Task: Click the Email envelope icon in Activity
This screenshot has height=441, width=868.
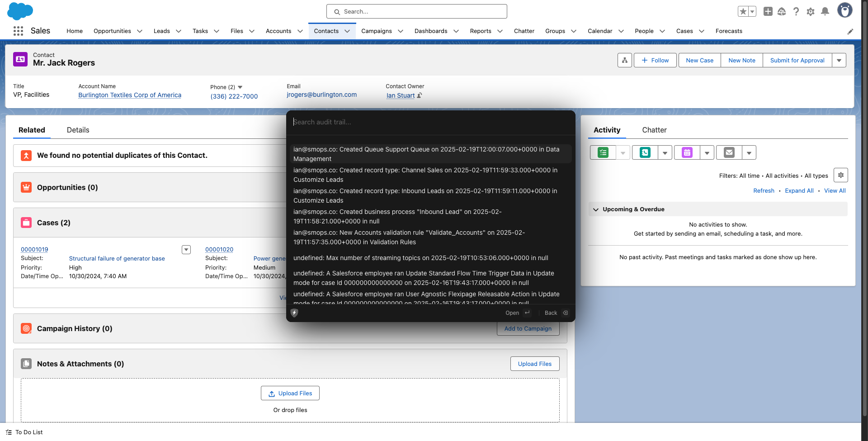Action: pyautogui.click(x=729, y=152)
